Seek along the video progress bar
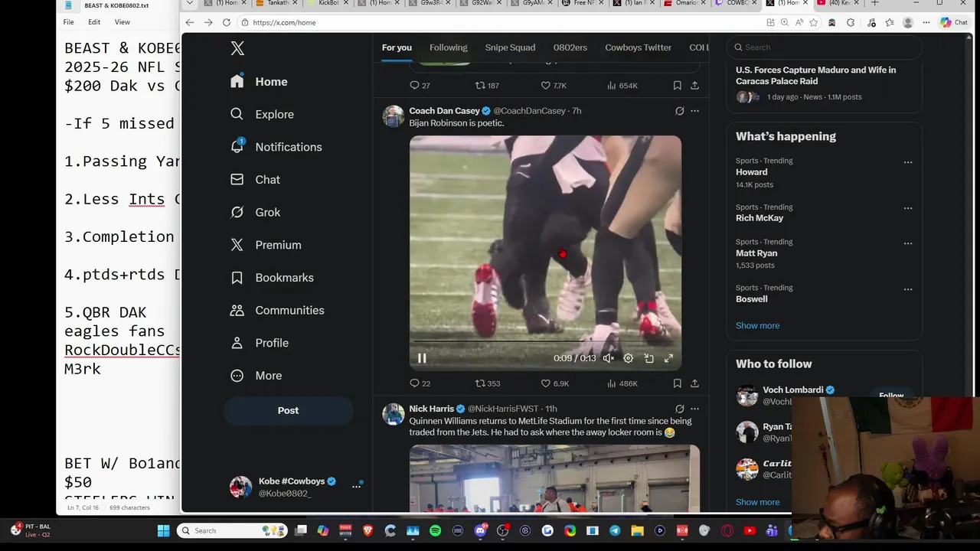 click(545, 341)
